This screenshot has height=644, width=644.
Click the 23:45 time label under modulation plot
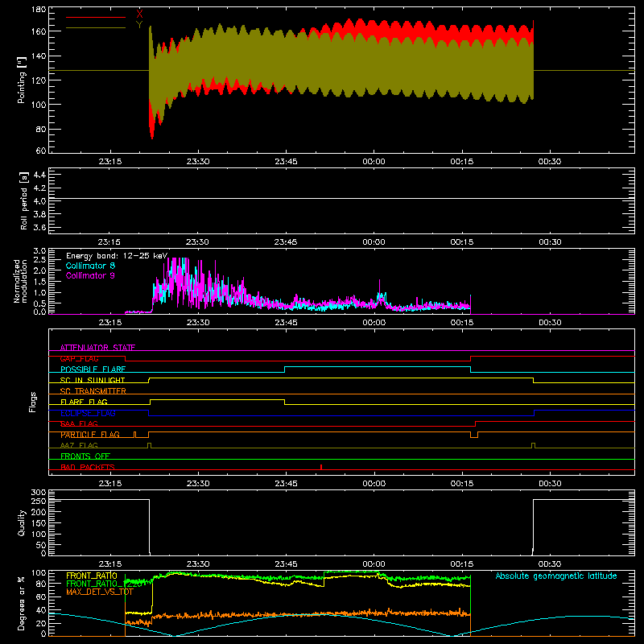pos(286,323)
